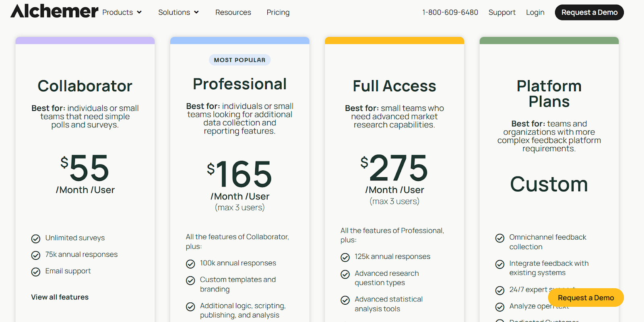Click checkmark beside Advanced research question types

[x=345, y=274]
